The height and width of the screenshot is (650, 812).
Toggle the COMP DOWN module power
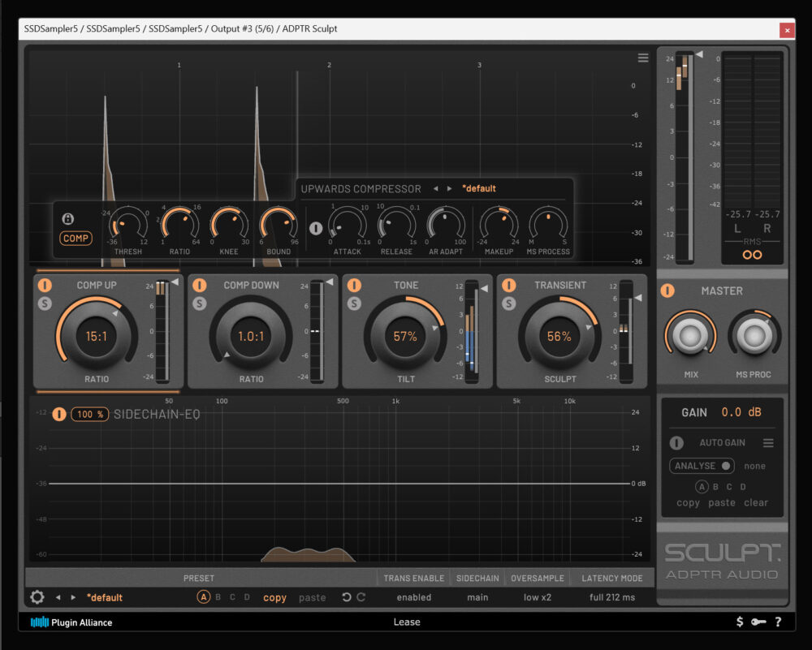tap(200, 285)
